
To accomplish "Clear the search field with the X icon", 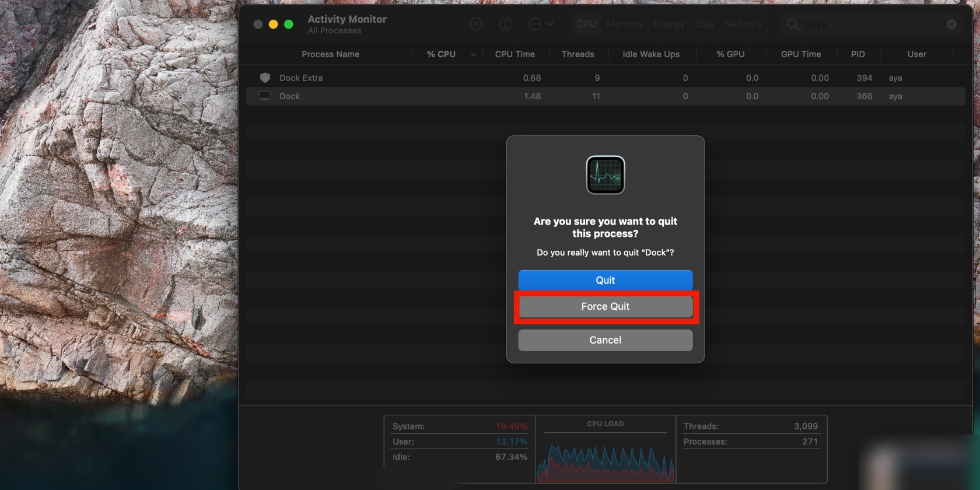I will (x=951, y=24).
